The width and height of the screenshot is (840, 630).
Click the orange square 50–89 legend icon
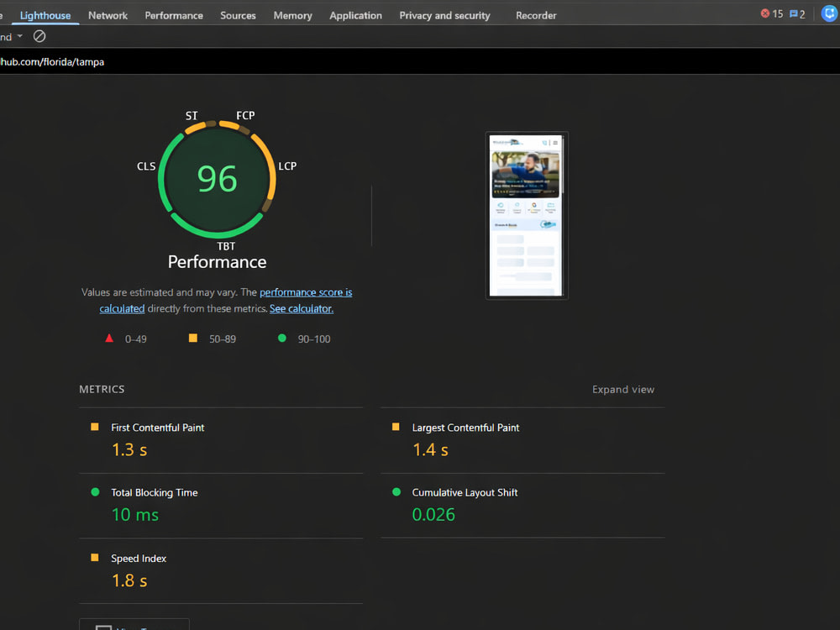tap(193, 338)
